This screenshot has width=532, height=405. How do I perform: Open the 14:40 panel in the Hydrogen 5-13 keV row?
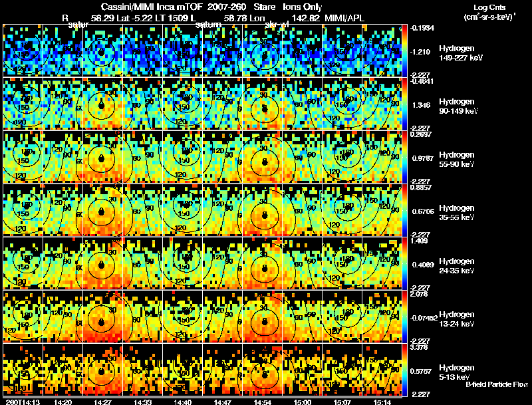pos(182,370)
